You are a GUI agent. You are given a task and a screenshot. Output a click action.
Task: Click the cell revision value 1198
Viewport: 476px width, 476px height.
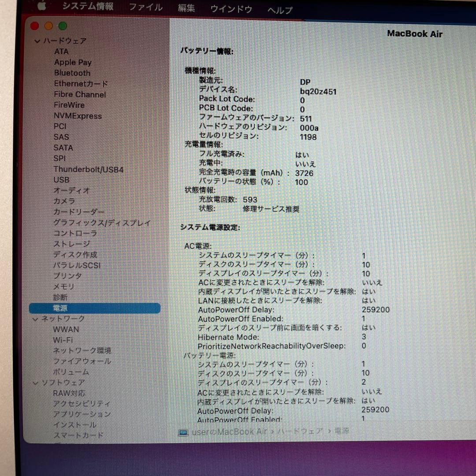pos(309,137)
